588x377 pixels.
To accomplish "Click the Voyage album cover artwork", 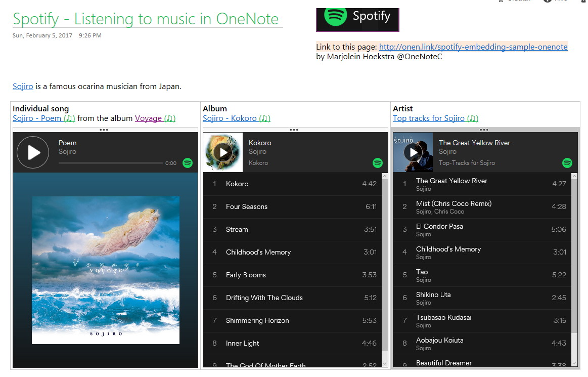I will point(106,270).
